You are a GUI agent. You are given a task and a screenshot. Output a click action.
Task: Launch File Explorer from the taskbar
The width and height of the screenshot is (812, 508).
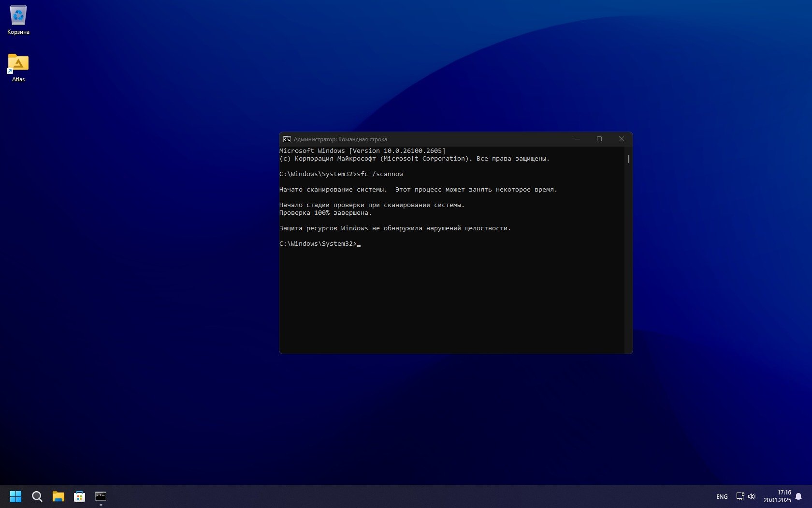tap(58, 496)
